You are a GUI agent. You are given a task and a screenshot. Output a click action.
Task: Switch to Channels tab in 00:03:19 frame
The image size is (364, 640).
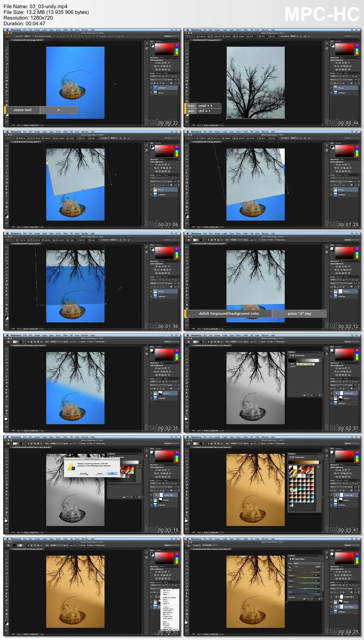click(x=159, y=480)
